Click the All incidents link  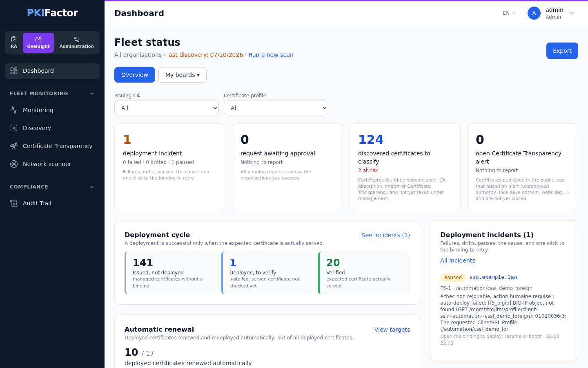458,260
